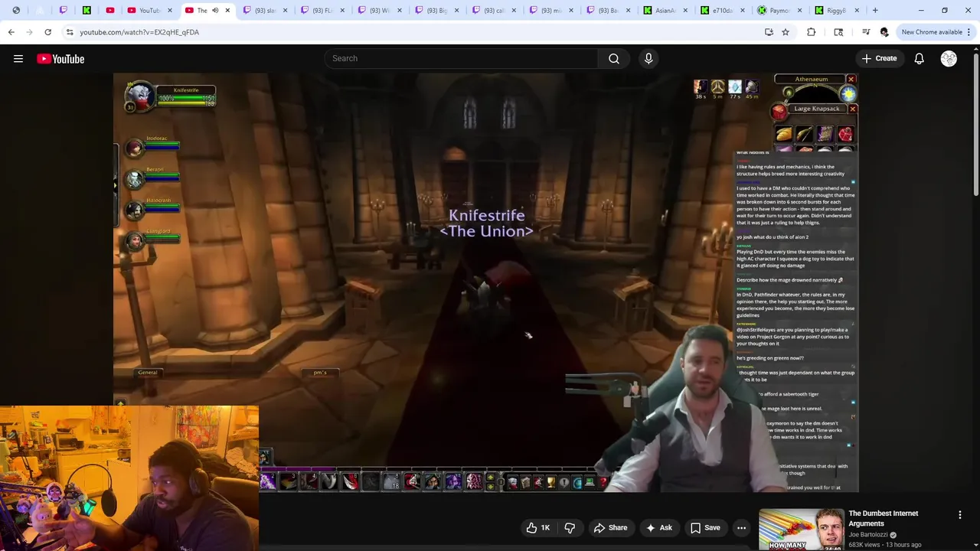Click the 'How Many' recommended video thumbnail
980x551 pixels.
[801, 530]
